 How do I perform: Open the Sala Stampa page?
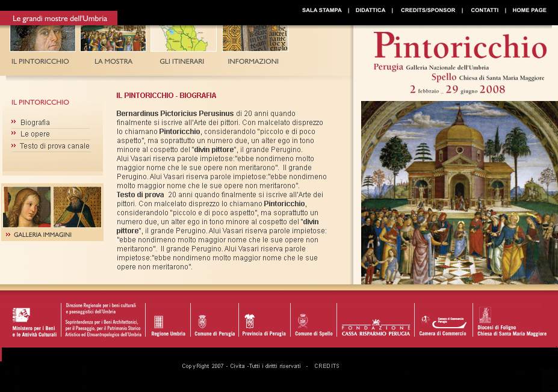321,10
